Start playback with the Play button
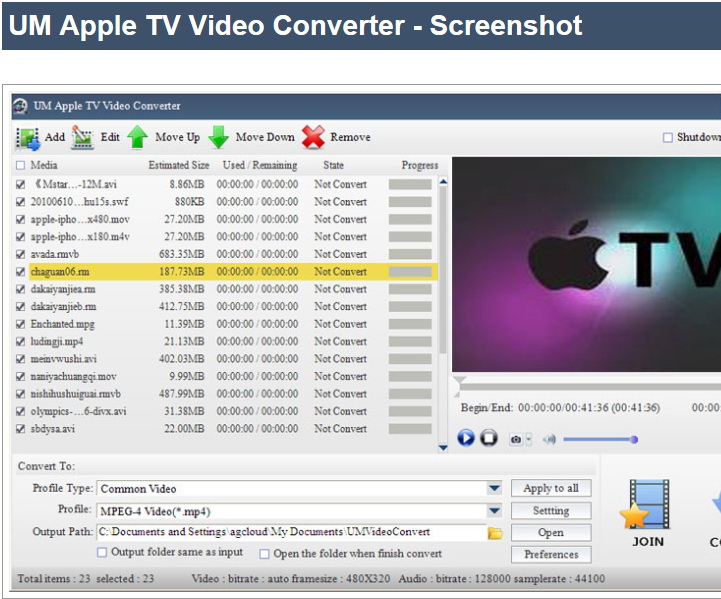This screenshot has width=721, height=599. point(466,438)
